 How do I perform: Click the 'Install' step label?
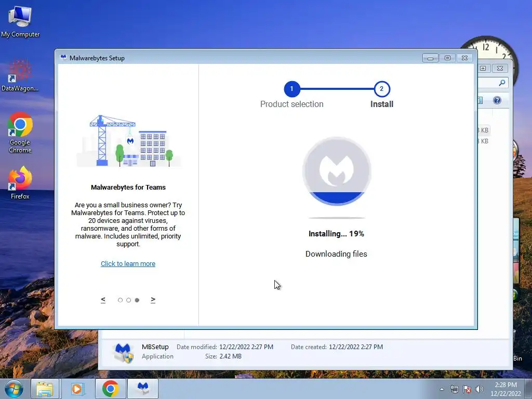382,104
